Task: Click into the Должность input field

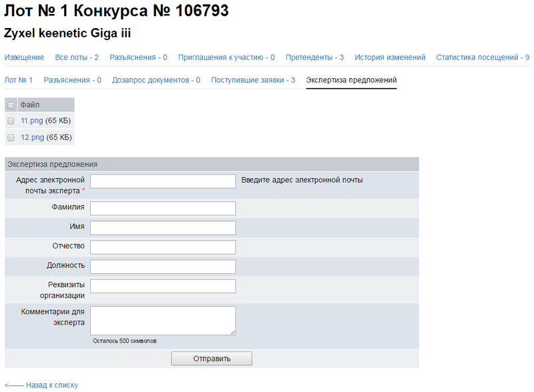Action: [x=163, y=266]
